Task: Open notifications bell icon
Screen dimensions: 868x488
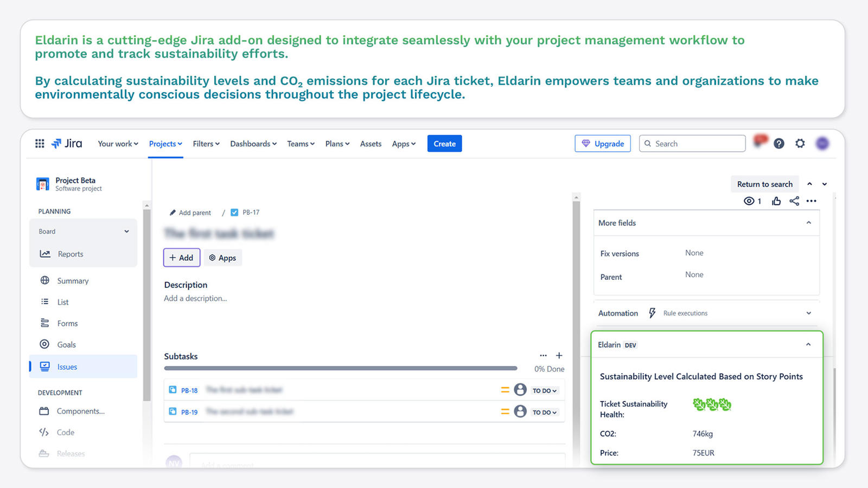Action: (x=760, y=142)
